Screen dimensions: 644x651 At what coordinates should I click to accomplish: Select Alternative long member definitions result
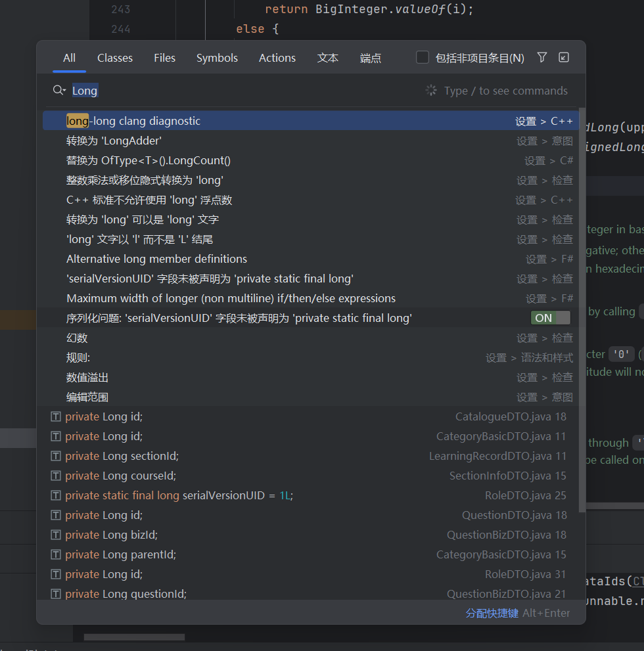click(x=311, y=259)
